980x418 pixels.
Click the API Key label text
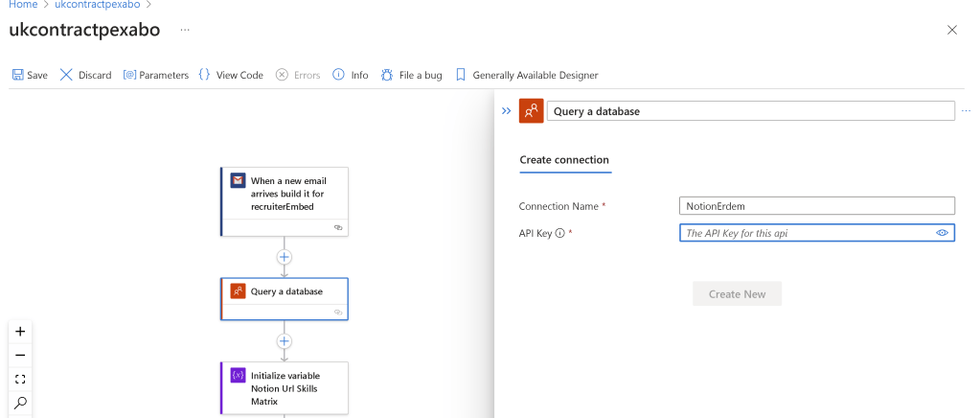coord(535,233)
